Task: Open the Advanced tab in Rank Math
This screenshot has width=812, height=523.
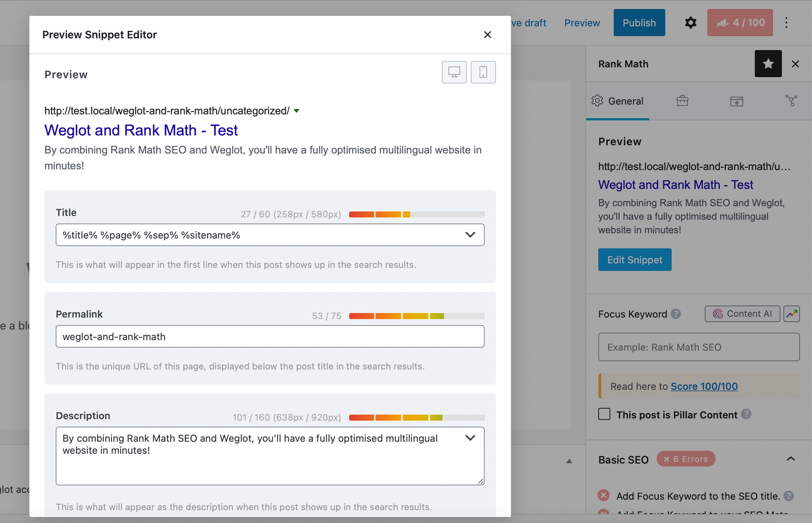Action: pyautogui.click(x=682, y=101)
